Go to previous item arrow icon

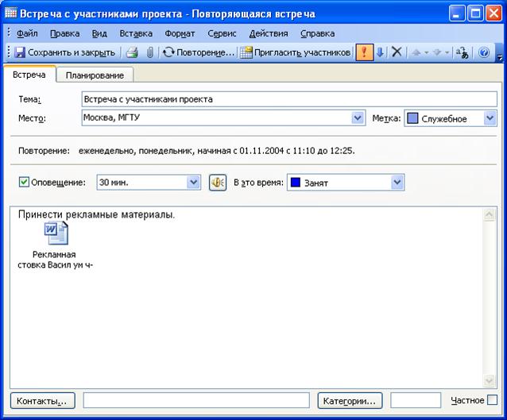(x=416, y=52)
